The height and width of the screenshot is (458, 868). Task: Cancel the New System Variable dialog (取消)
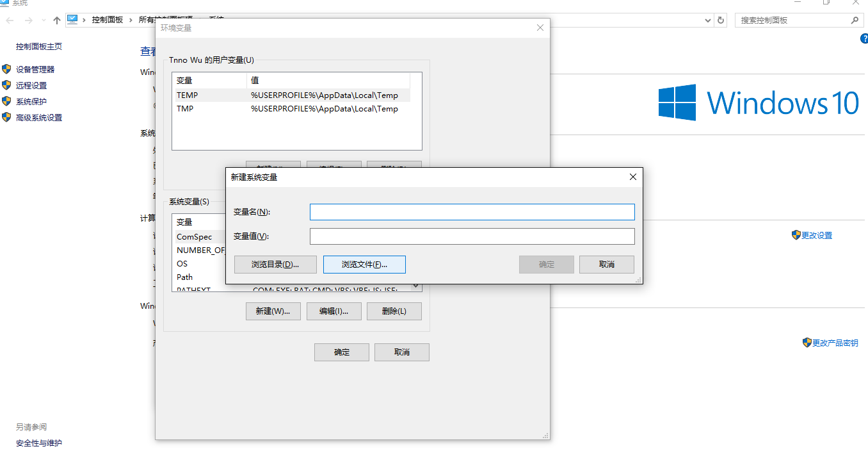pyautogui.click(x=607, y=265)
